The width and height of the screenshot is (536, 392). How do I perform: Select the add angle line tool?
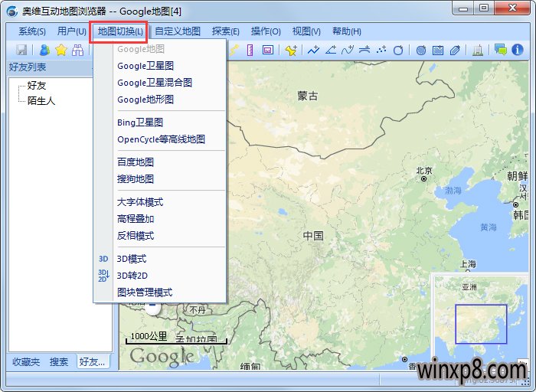[x=331, y=51]
